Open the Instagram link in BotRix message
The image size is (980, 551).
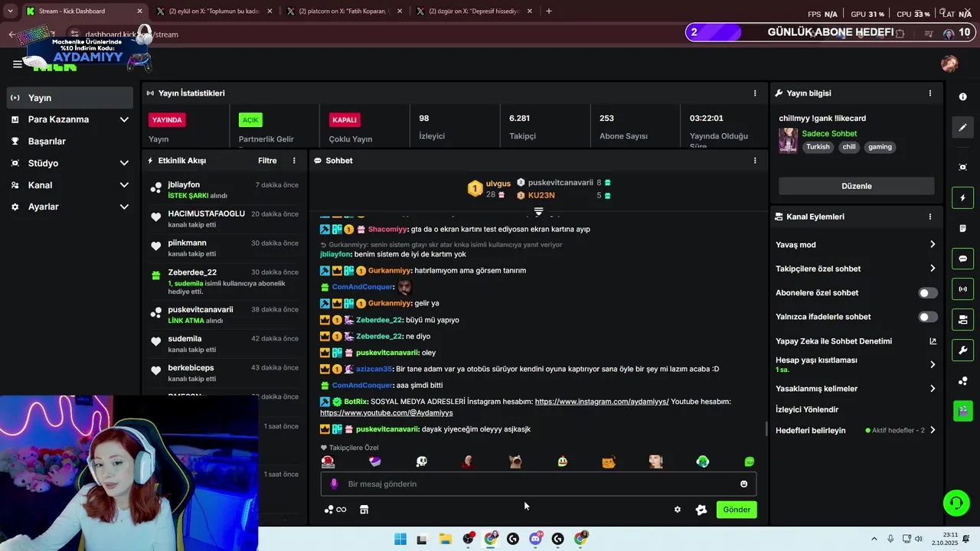[602, 402]
